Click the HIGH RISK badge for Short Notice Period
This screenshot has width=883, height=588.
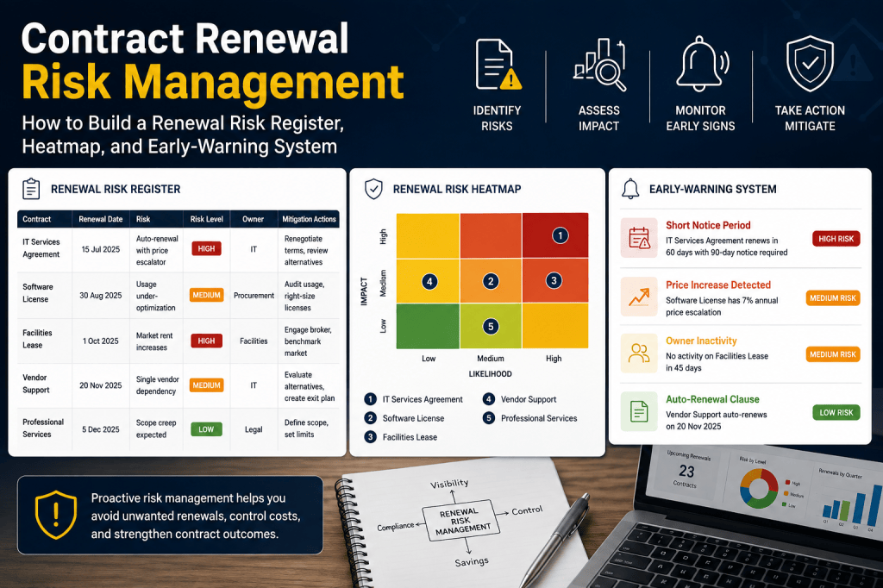click(x=836, y=239)
